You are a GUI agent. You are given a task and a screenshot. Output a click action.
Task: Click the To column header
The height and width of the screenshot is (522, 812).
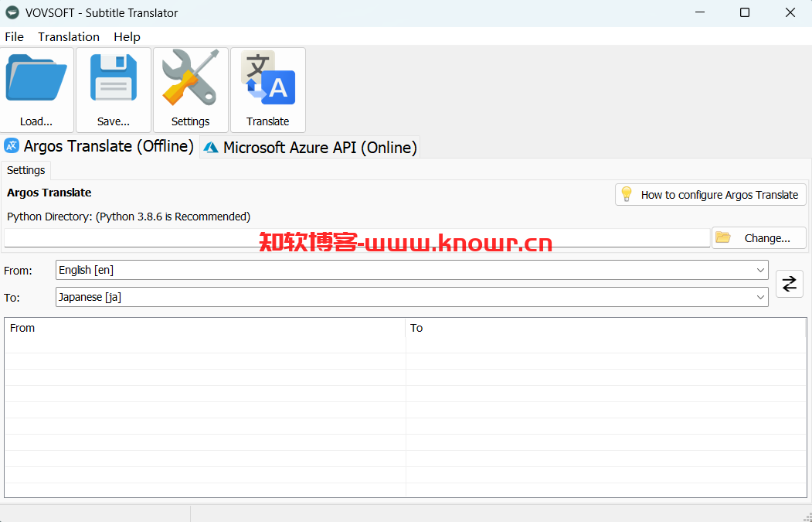pyautogui.click(x=606, y=328)
